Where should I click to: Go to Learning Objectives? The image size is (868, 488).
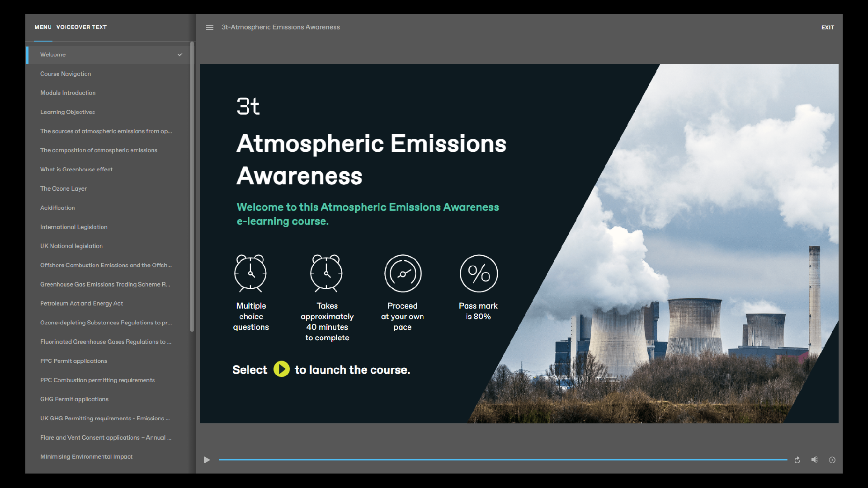coord(108,112)
